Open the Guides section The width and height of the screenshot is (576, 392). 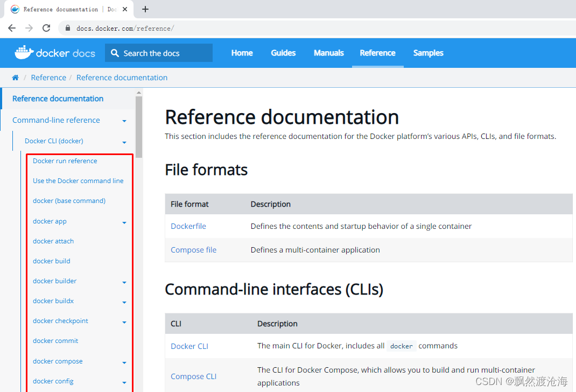283,53
